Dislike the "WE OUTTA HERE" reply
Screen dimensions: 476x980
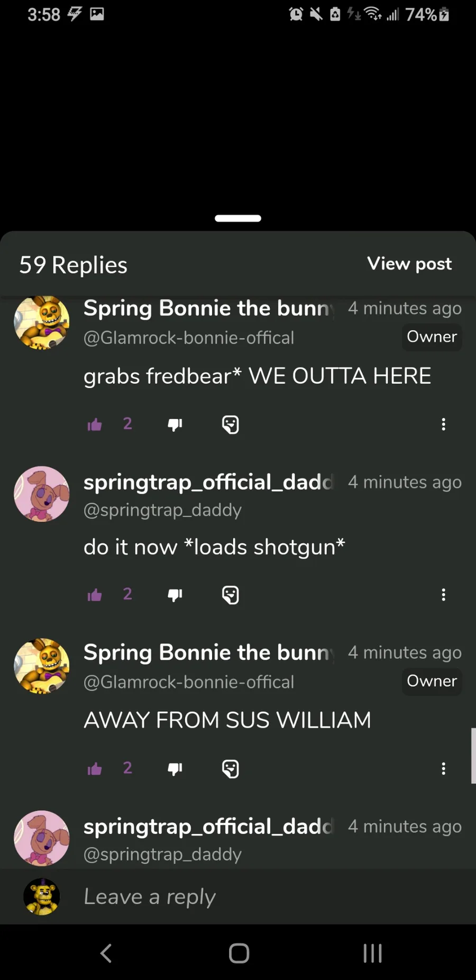pyautogui.click(x=175, y=424)
